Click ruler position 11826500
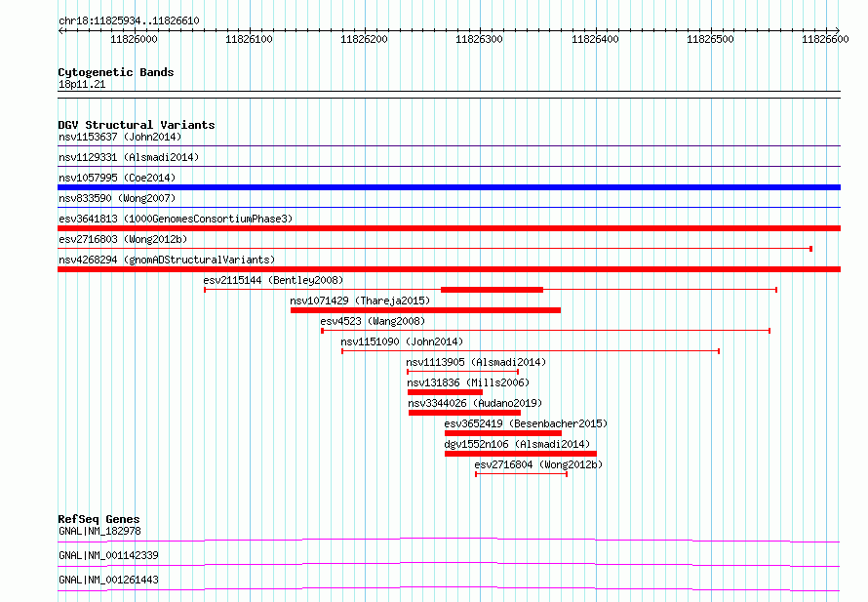Viewport: 868px width, 602px height. click(x=710, y=39)
